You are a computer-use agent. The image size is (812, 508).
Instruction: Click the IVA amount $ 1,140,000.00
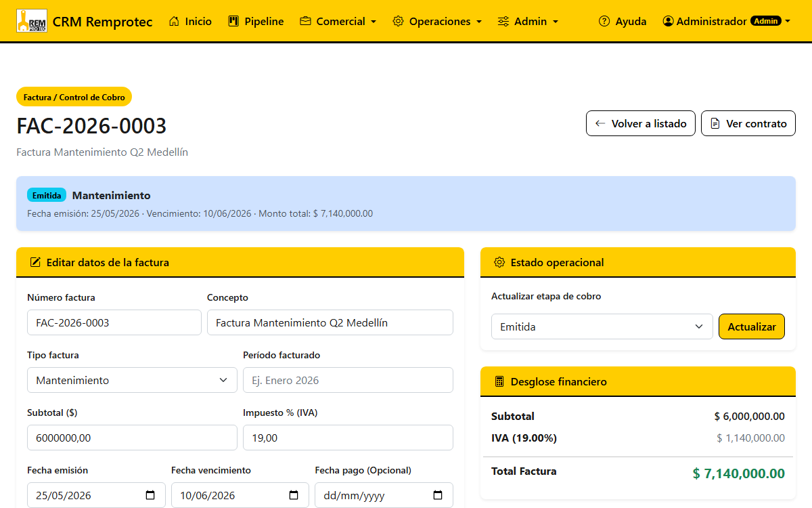coord(750,438)
